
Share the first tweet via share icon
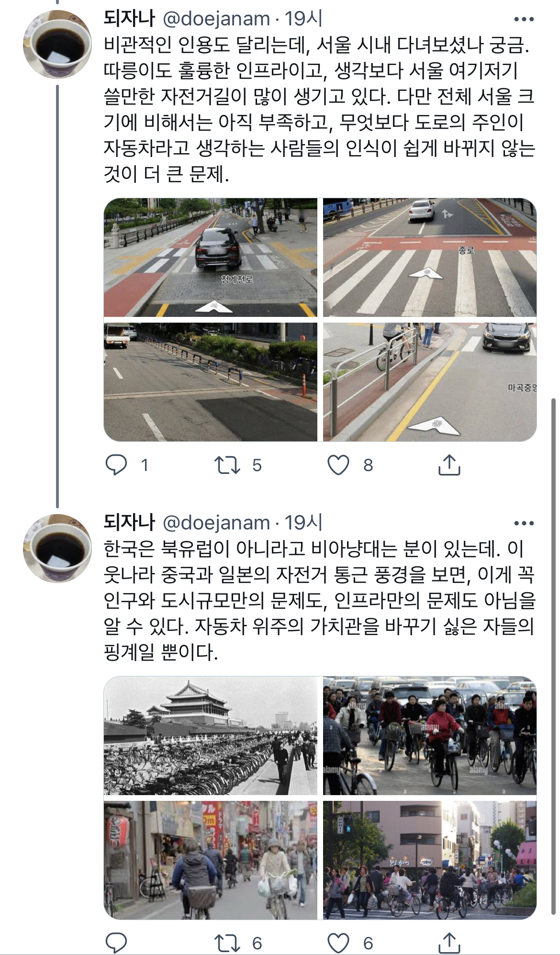(449, 465)
